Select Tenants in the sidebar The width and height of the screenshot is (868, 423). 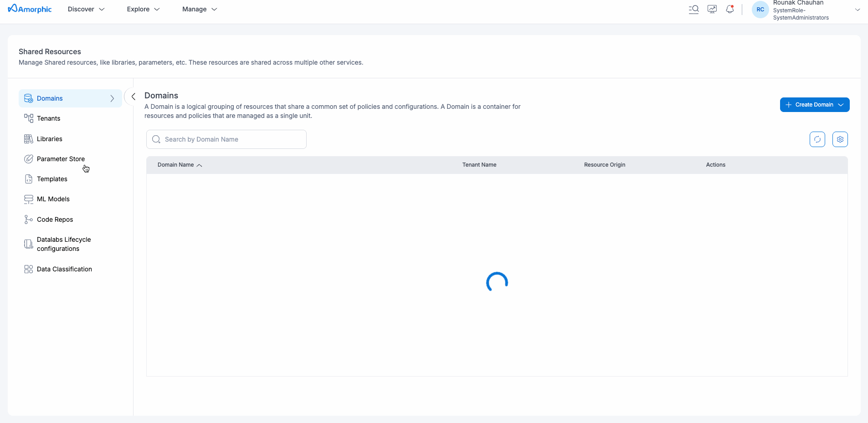[x=48, y=118]
